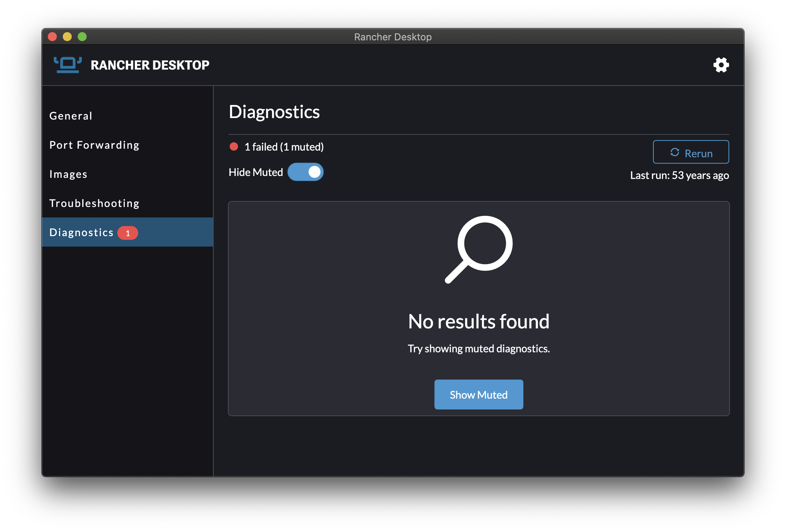Click the Show Muted button
Viewport: 786px width, 532px height.
479,394
